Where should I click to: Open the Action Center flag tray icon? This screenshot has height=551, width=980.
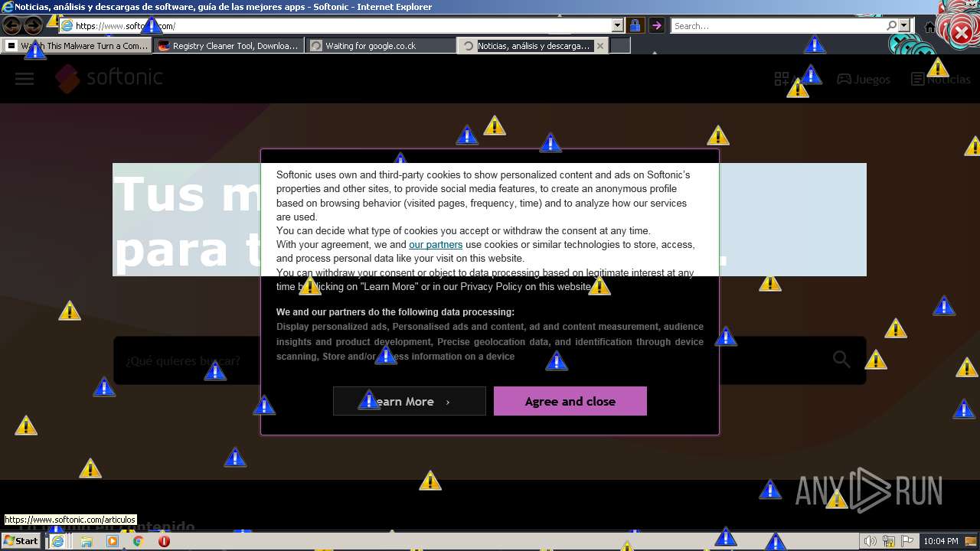coord(906,541)
